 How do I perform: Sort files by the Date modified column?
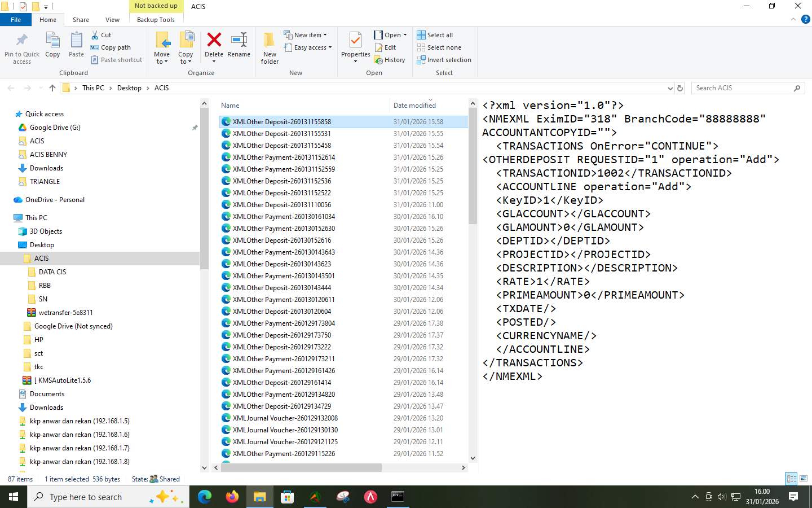tap(414, 106)
